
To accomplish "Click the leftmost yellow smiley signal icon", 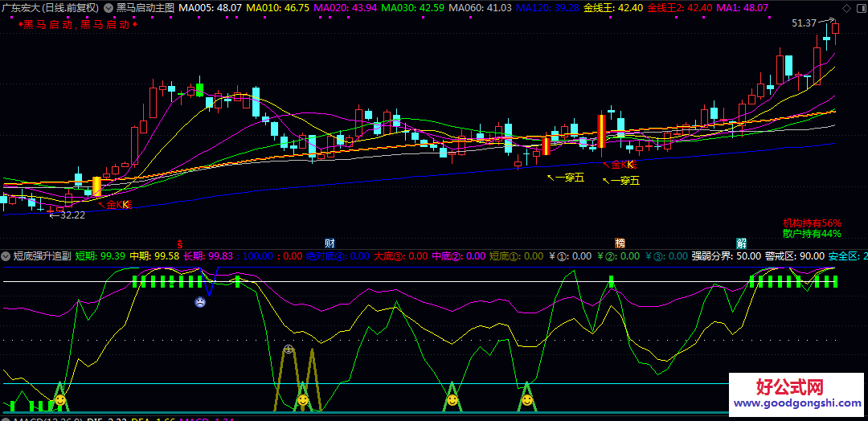I will point(60,399).
